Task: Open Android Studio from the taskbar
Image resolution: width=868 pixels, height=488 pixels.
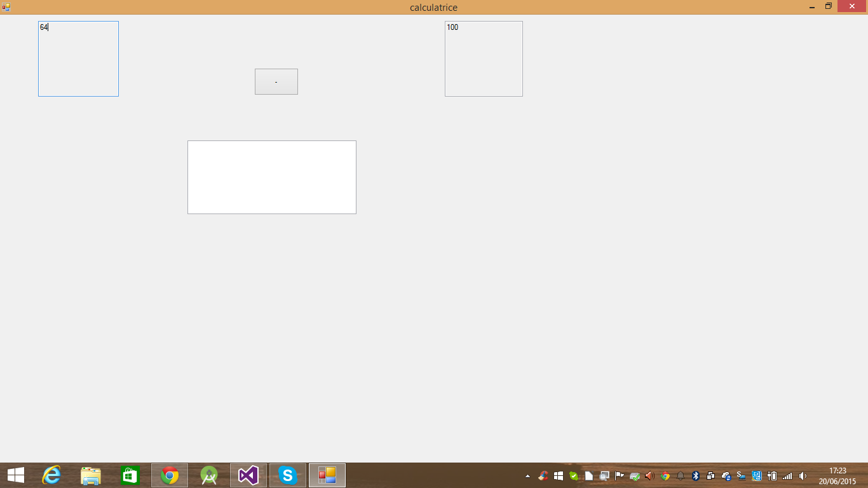Action: click(209, 475)
